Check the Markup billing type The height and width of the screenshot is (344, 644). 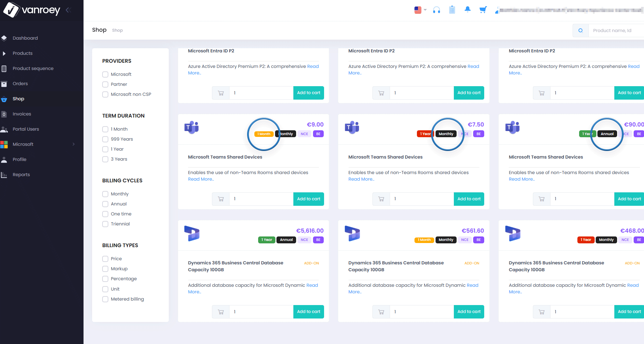[x=105, y=269]
